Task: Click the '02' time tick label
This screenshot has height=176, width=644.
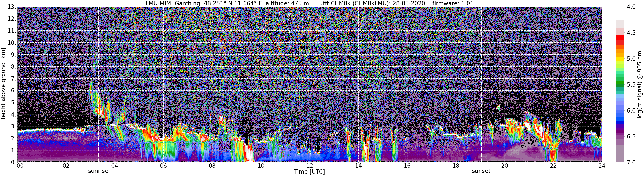Action: (66, 166)
